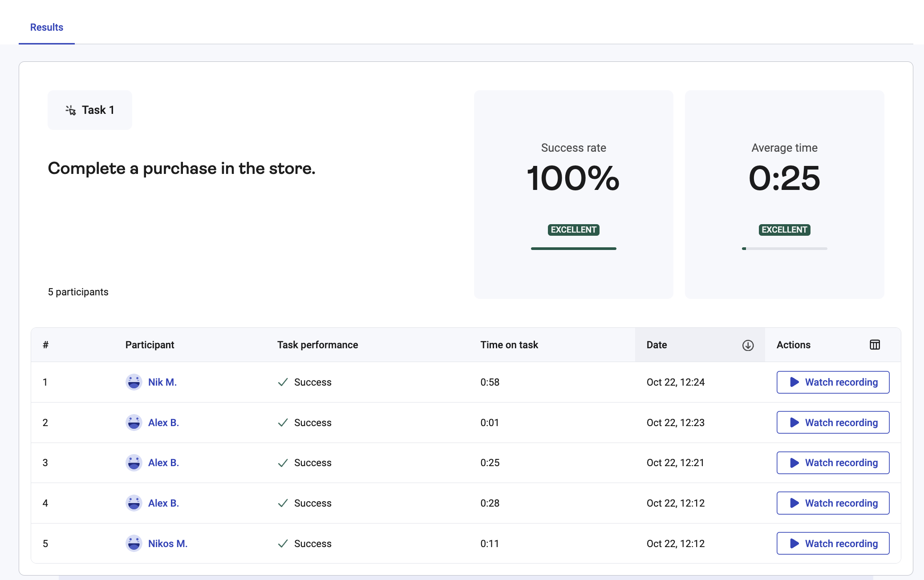
Task: Sort the table by the Date column
Action: coord(657,345)
